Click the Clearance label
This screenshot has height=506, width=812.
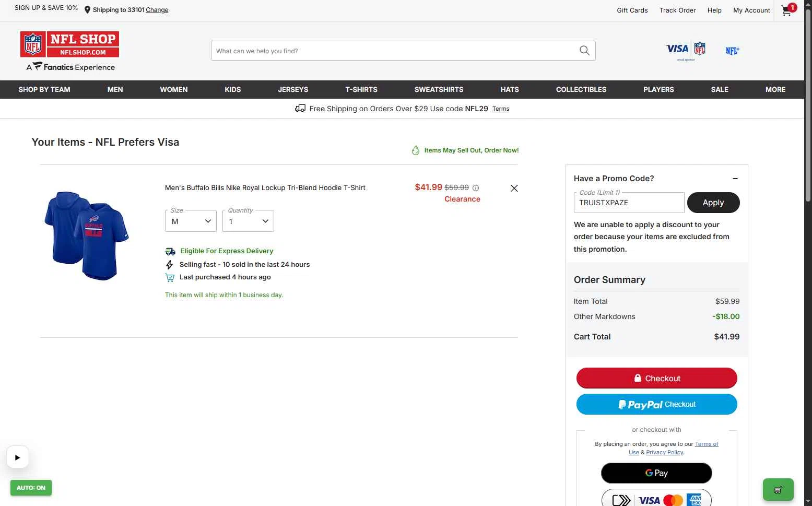pos(462,199)
